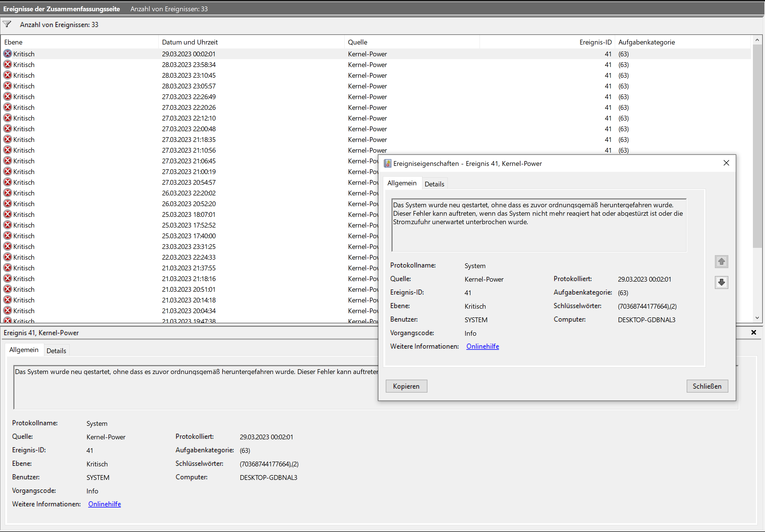The width and height of the screenshot is (765, 532).
Task: Select the event from 25.03.2023 18:07:01
Action: [189, 215]
